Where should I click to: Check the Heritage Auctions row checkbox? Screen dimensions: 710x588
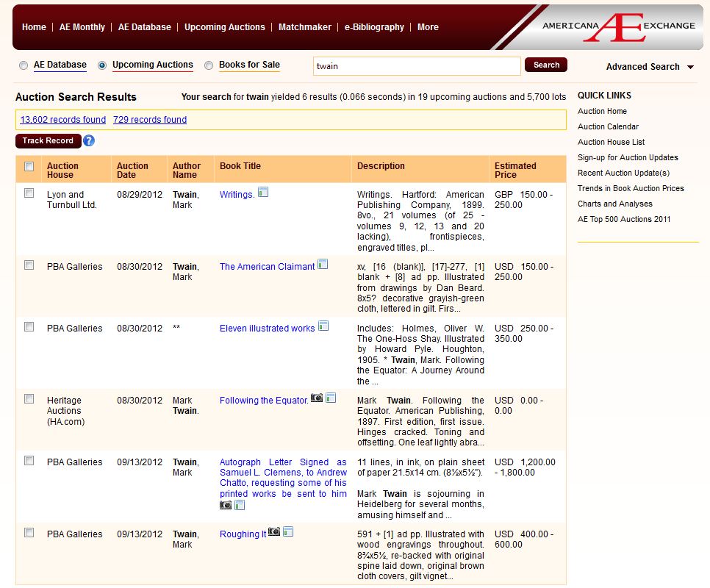[29, 399]
